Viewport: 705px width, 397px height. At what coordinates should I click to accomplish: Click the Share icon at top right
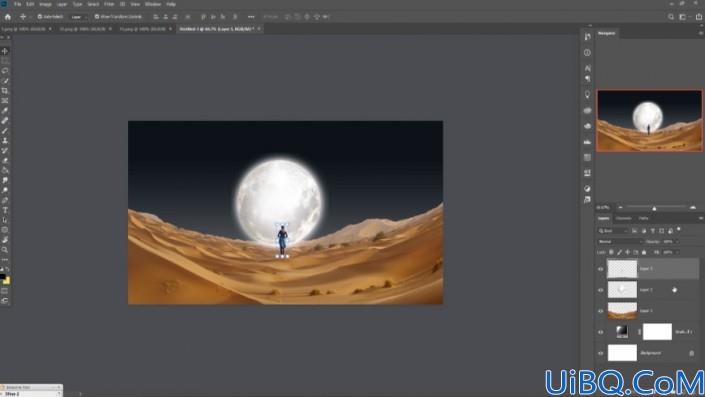coord(699,17)
